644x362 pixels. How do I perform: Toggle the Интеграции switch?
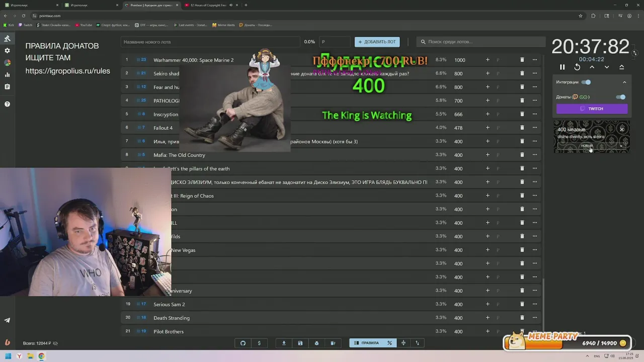coord(586,82)
